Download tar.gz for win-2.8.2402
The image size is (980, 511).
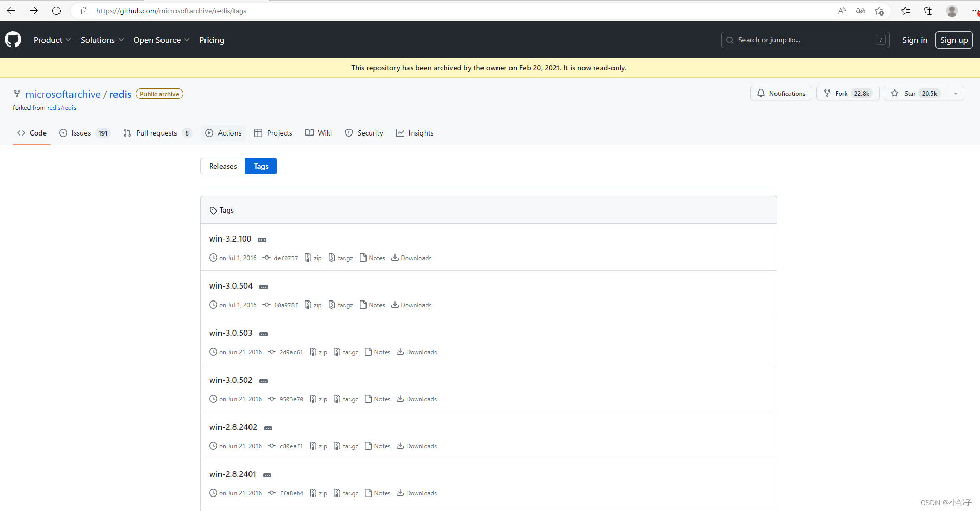point(346,446)
